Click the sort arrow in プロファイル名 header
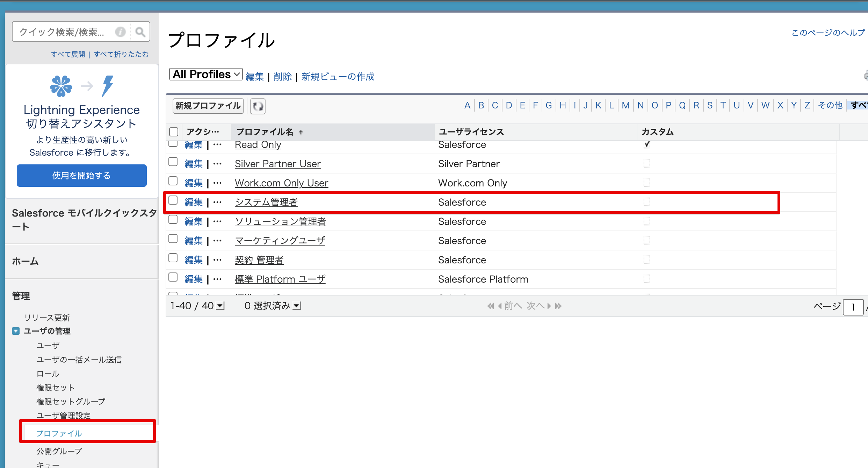This screenshot has width=868, height=468. [301, 132]
